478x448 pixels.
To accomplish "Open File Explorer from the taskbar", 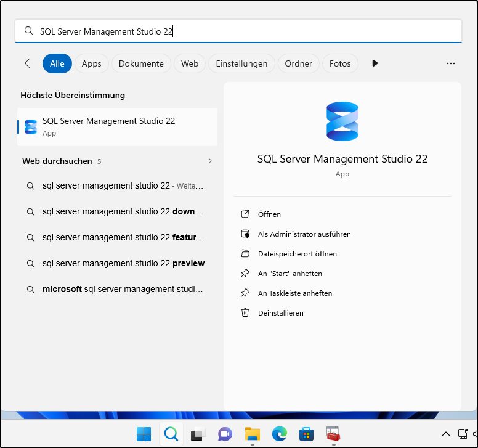I will point(253,434).
